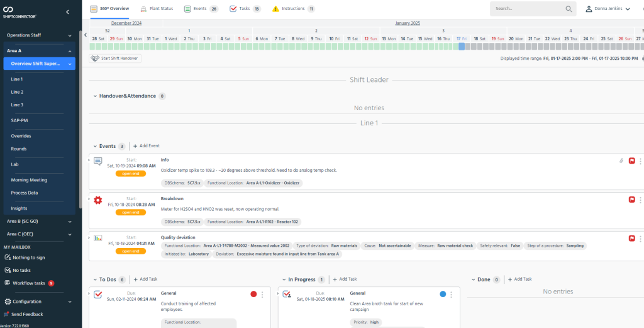
Task: Click the Start Shift Handover button
Action: 115,59
